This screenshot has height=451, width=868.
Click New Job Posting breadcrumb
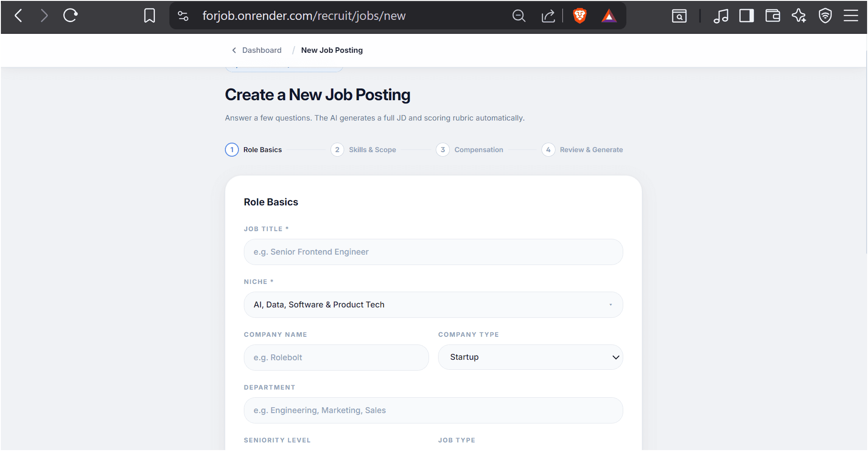(x=332, y=50)
